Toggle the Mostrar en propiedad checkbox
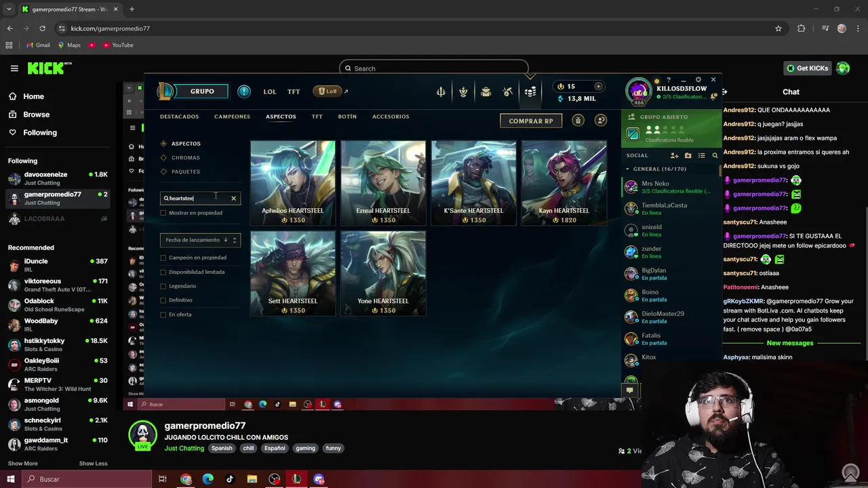This screenshot has height=488, width=868. point(163,213)
